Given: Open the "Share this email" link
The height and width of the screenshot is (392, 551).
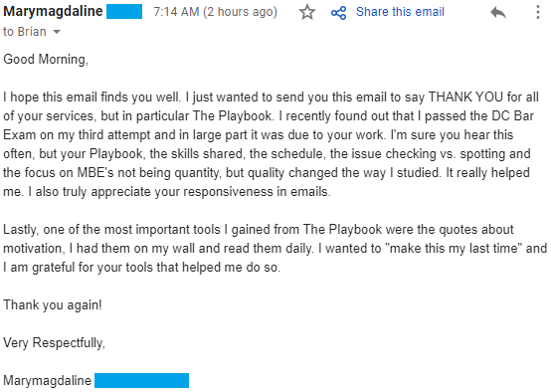Looking at the screenshot, I should click(x=400, y=12).
